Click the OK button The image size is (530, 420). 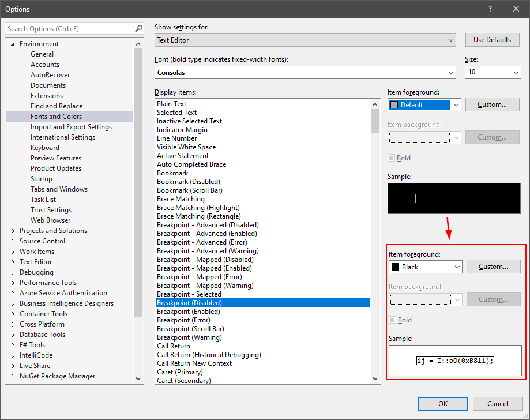coord(443,404)
